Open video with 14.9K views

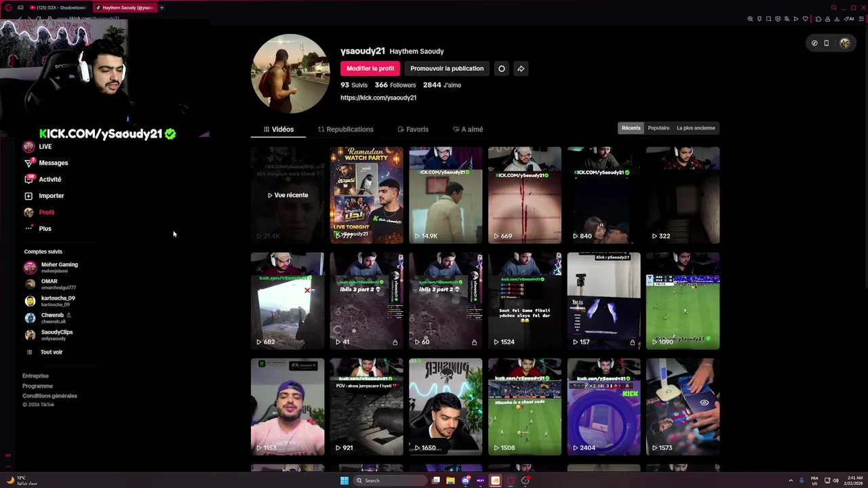pyautogui.click(x=446, y=195)
